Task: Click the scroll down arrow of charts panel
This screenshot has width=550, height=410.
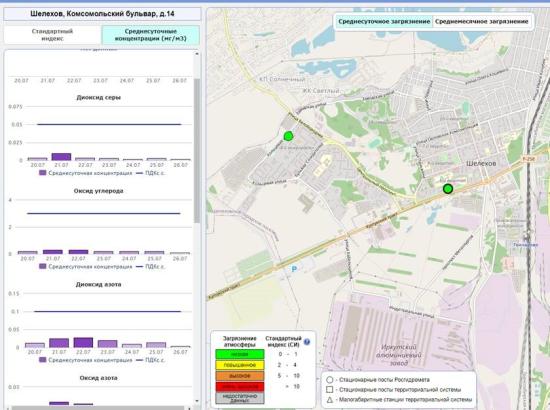Action: click(197, 401)
